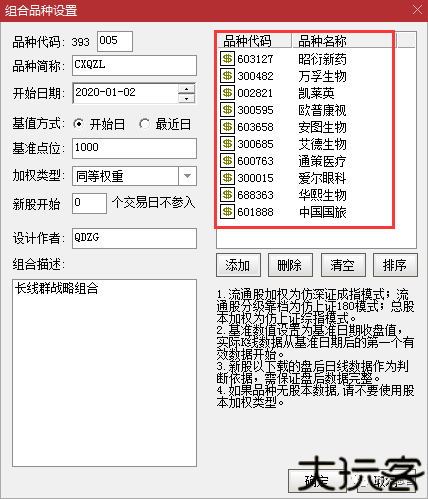Click the code 300482 in list

[x=255, y=76]
